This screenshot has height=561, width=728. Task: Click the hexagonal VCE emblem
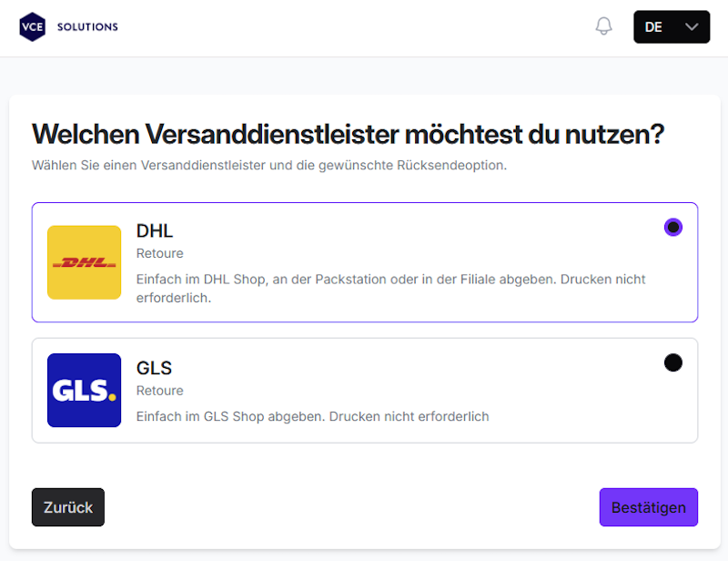pyautogui.click(x=31, y=25)
